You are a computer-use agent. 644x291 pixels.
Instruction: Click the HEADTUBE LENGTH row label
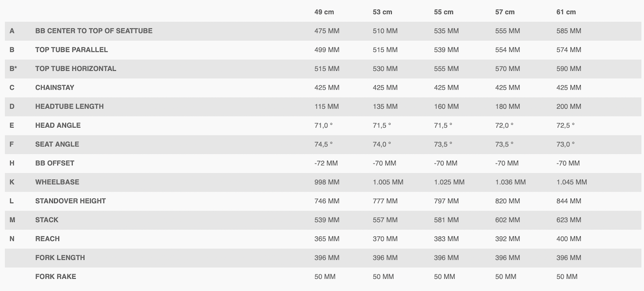(x=70, y=107)
